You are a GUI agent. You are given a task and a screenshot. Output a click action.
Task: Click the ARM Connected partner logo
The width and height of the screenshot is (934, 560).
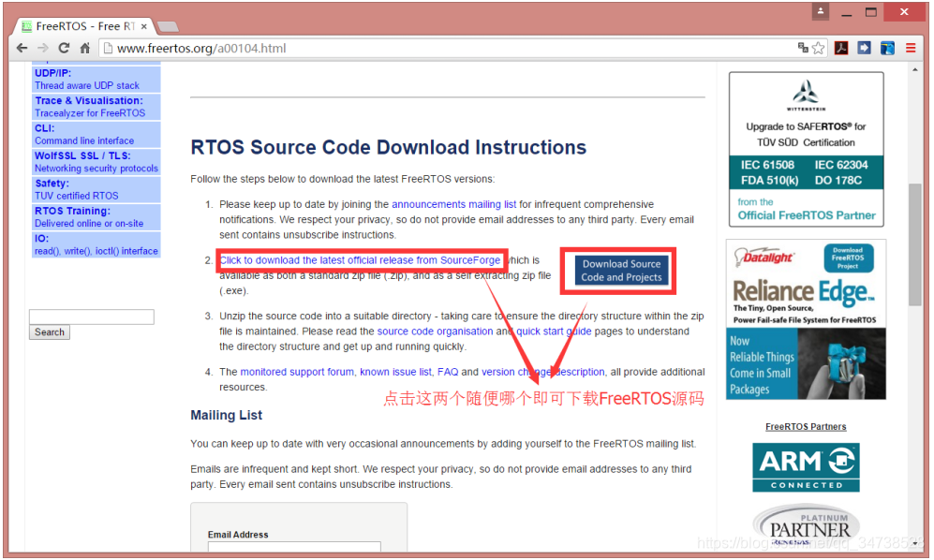click(x=806, y=467)
